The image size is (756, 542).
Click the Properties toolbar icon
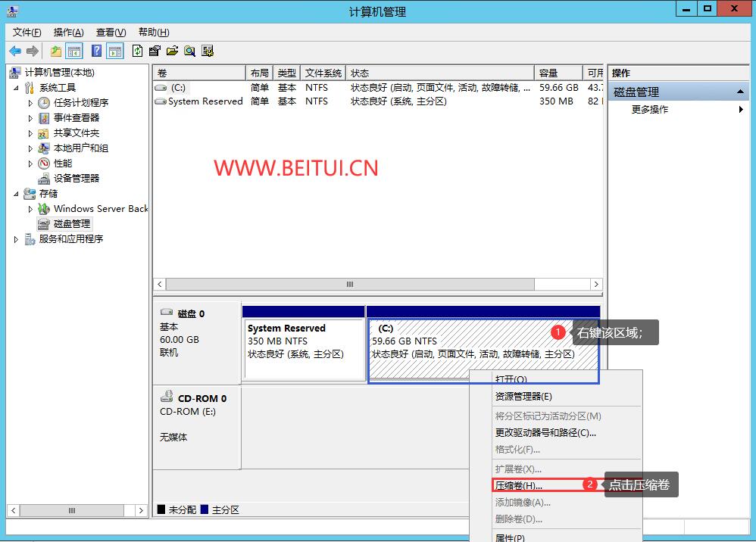click(155, 51)
